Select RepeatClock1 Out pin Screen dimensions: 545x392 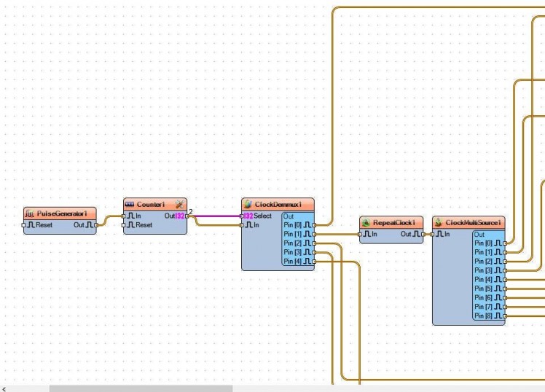coord(423,234)
